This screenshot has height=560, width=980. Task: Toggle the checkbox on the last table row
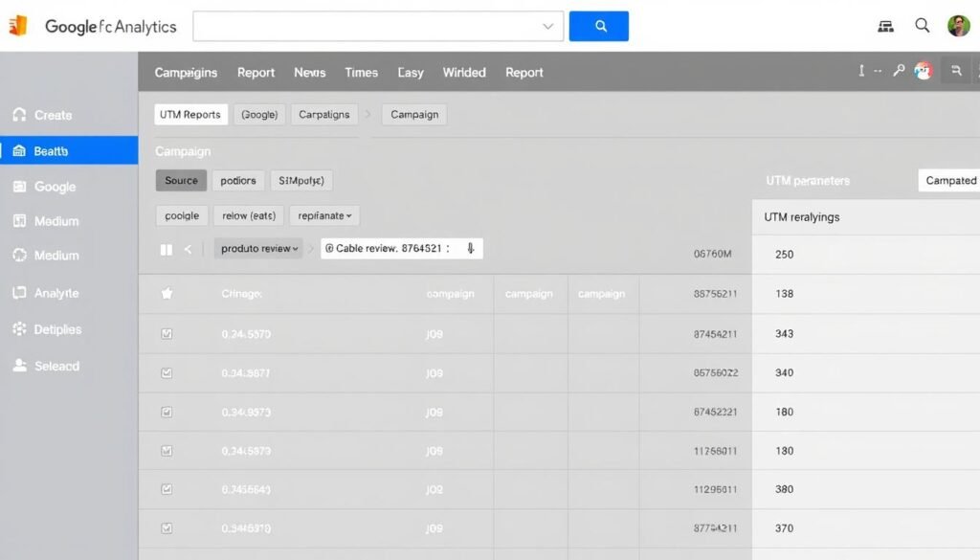pyautogui.click(x=167, y=528)
